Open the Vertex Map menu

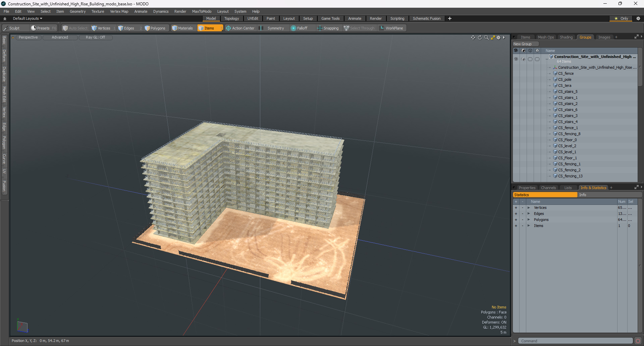[x=119, y=11]
